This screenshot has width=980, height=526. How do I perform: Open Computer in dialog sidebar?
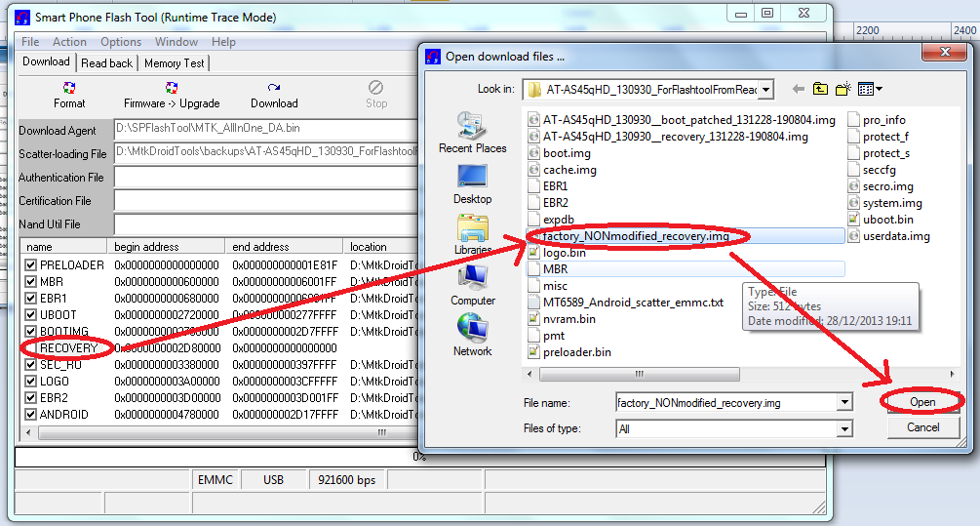point(473,285)
